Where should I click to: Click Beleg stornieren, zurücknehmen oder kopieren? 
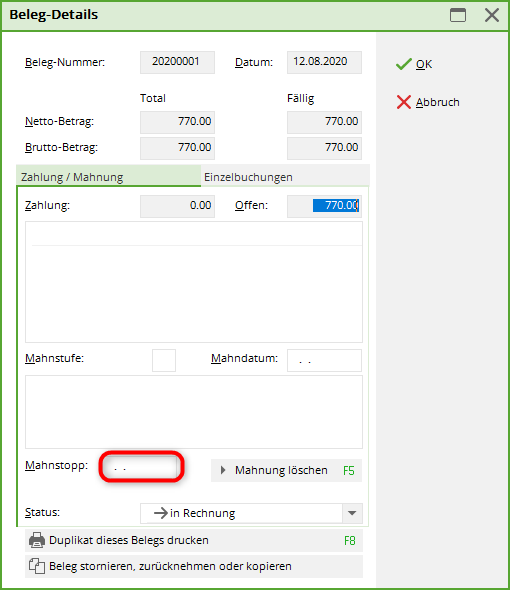click(x=194, y=566)
